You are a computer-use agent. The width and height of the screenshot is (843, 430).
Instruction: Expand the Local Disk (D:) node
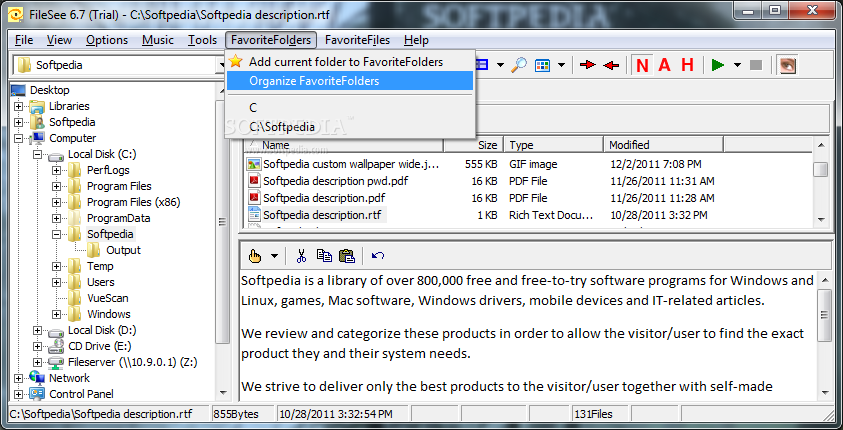(x=37, y=331)
